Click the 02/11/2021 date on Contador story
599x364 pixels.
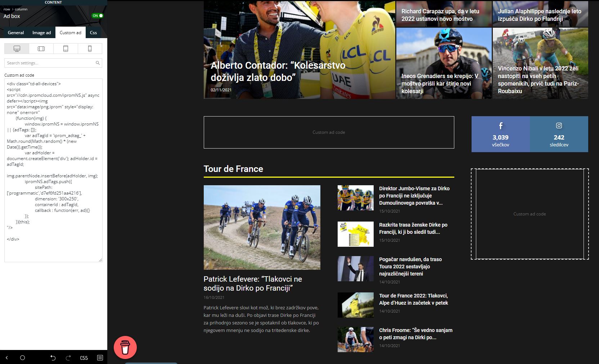pos(221,90)
